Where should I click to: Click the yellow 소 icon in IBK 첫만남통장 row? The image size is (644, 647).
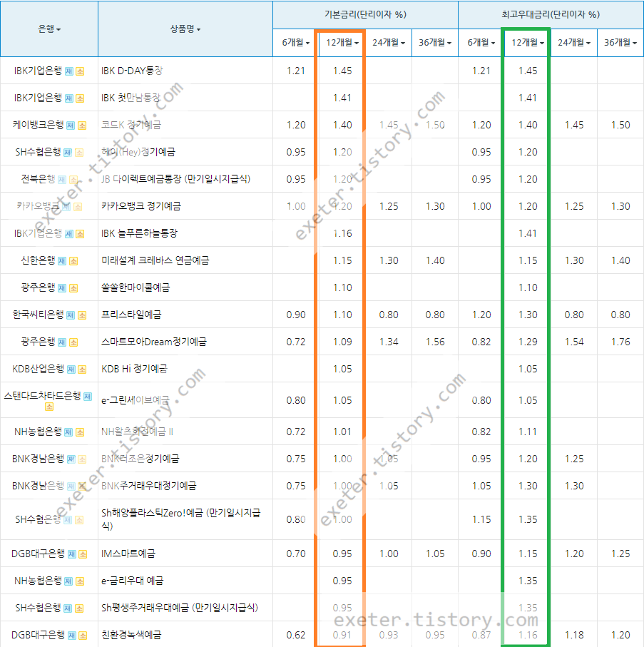(x=80, y=98)
